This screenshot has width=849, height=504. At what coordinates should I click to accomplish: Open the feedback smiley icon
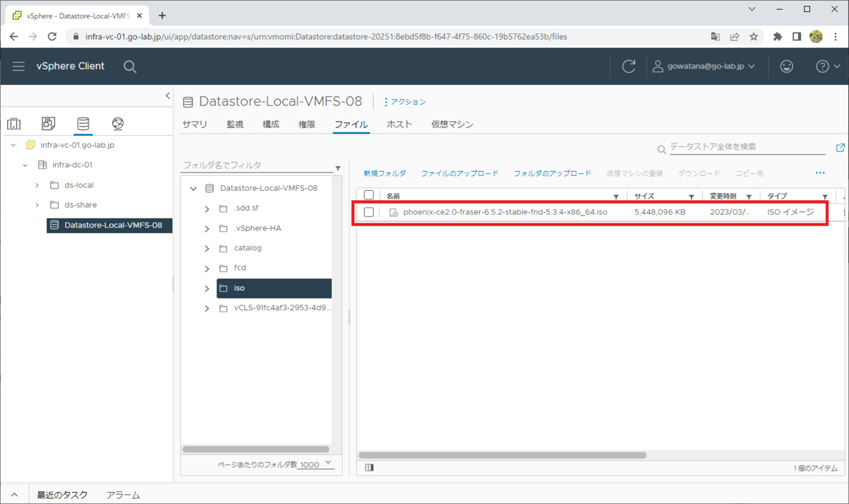coord(787,66)
